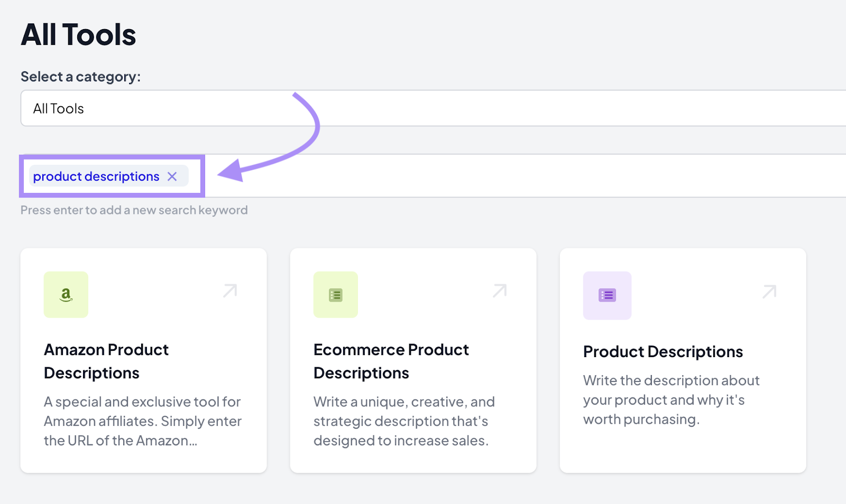The width and height of the screenshot is (846, 504).
Task: Click the Product Descriptions card title
Action: tap(663, 351)
